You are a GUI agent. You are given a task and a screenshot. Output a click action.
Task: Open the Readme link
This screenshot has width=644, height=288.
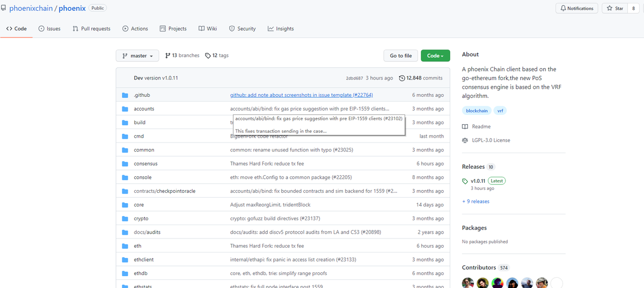pos(481,127)
